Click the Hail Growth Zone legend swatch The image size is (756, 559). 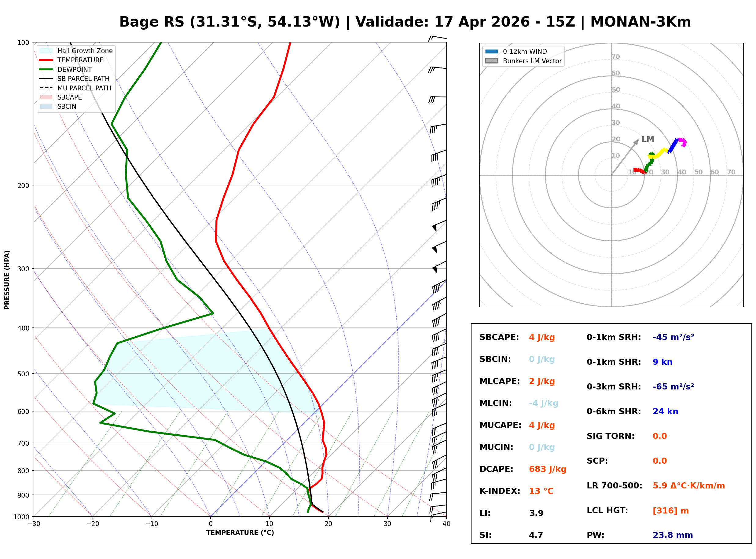click(46, 51)
